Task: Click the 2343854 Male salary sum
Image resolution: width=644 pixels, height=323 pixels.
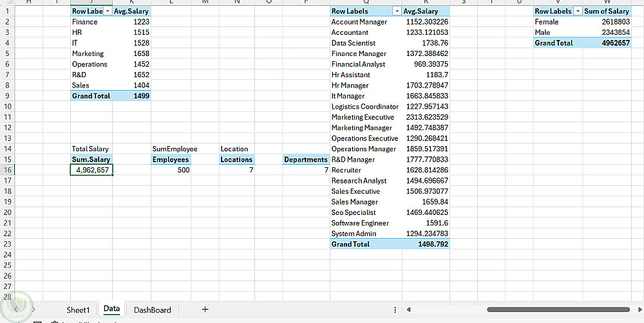Action: point(607,32)
